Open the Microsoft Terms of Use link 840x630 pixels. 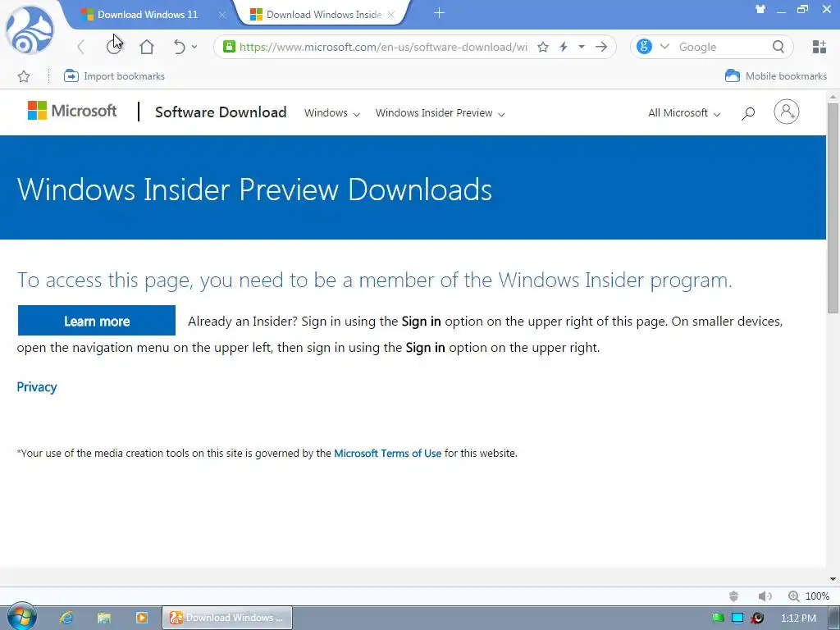(x=387, y=453)
